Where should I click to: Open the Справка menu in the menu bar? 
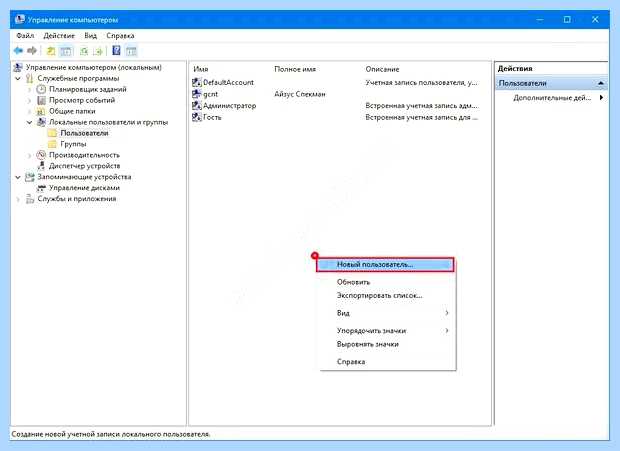(120, 36)
